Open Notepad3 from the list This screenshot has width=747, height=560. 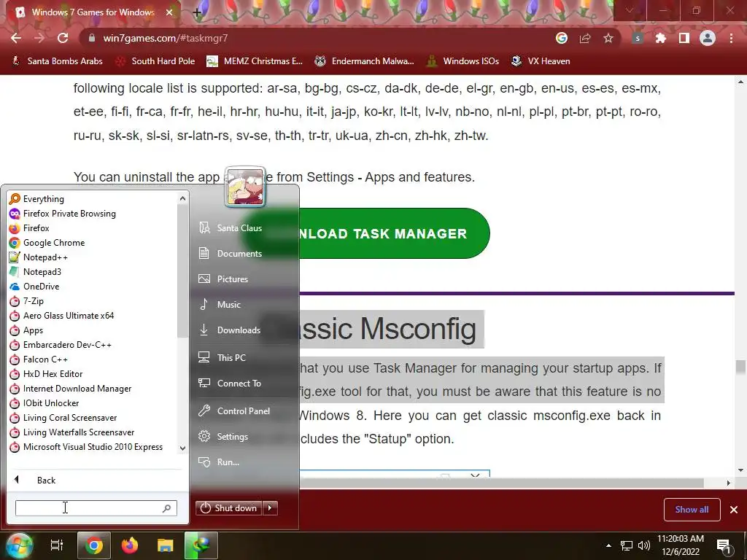[35, 272]
